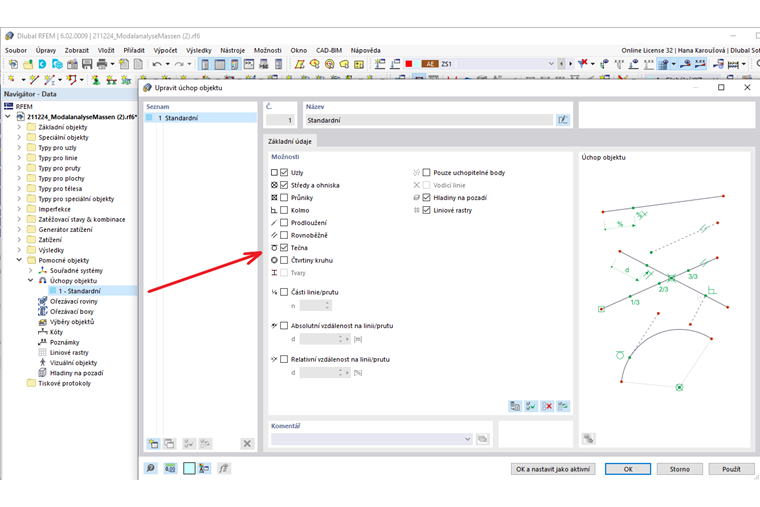This screenshot has width=760, height=507.
Task: Click the copy object snap icon under list
Action: 169,444
